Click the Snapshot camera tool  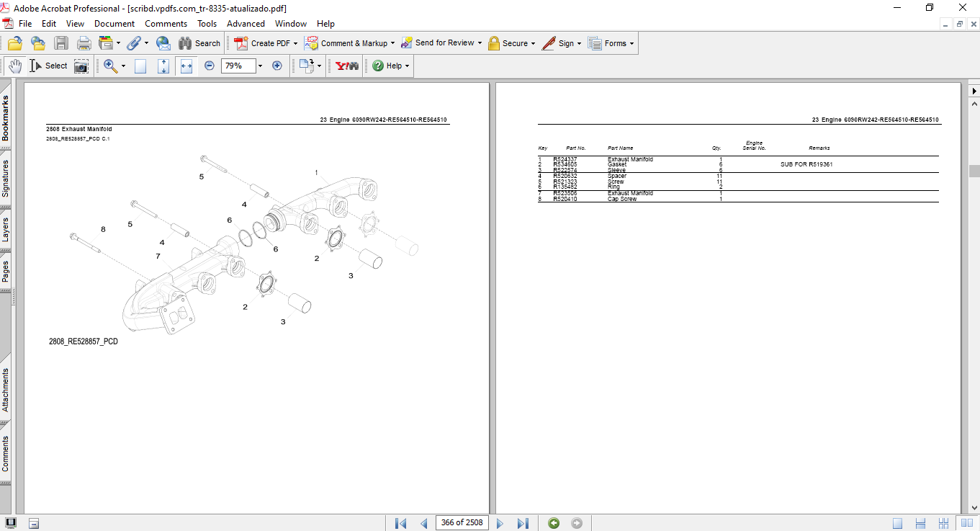[x=81, y=66]
